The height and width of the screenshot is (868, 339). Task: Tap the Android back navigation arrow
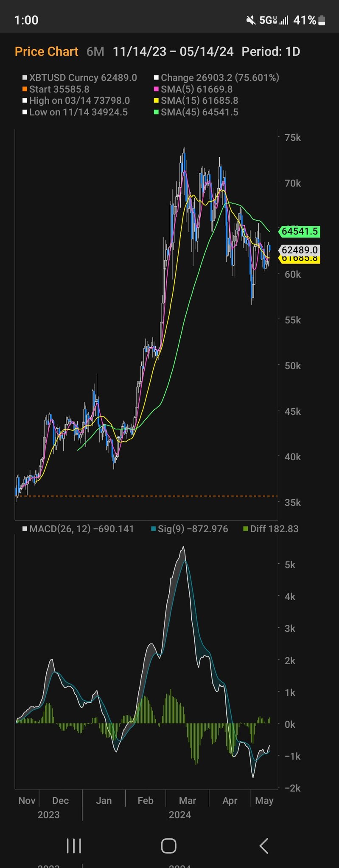[x=264, y=846]
